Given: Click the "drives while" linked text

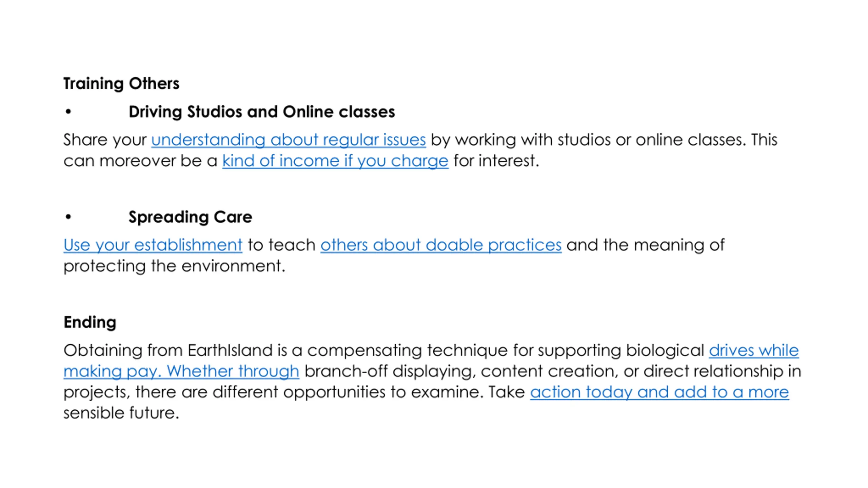Looking at the screenshot, I should click(x=754, y=350).
